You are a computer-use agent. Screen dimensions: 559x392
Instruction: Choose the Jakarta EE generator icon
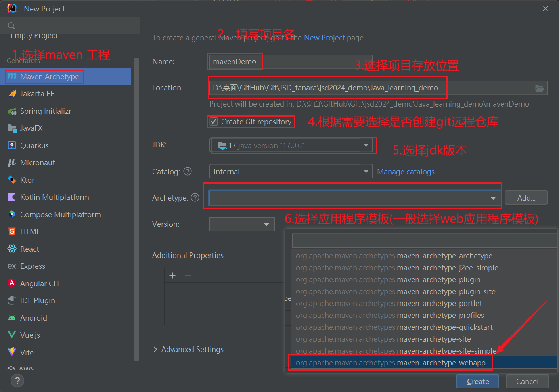point(12,94)
